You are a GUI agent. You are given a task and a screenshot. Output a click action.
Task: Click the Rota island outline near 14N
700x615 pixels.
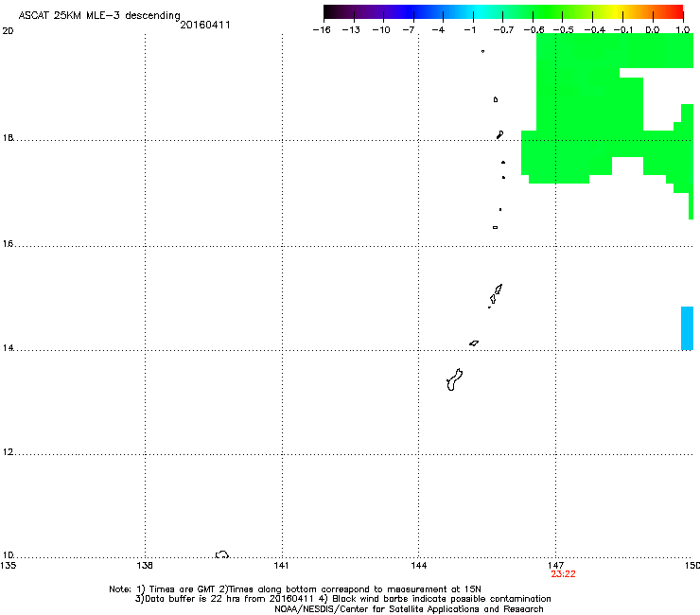tap(474, 343)
